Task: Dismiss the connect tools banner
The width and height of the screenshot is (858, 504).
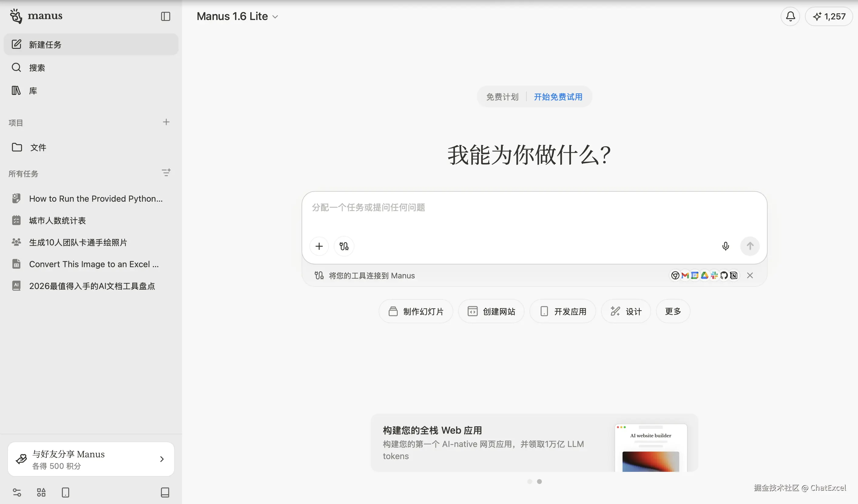Action: click(750, 275)
